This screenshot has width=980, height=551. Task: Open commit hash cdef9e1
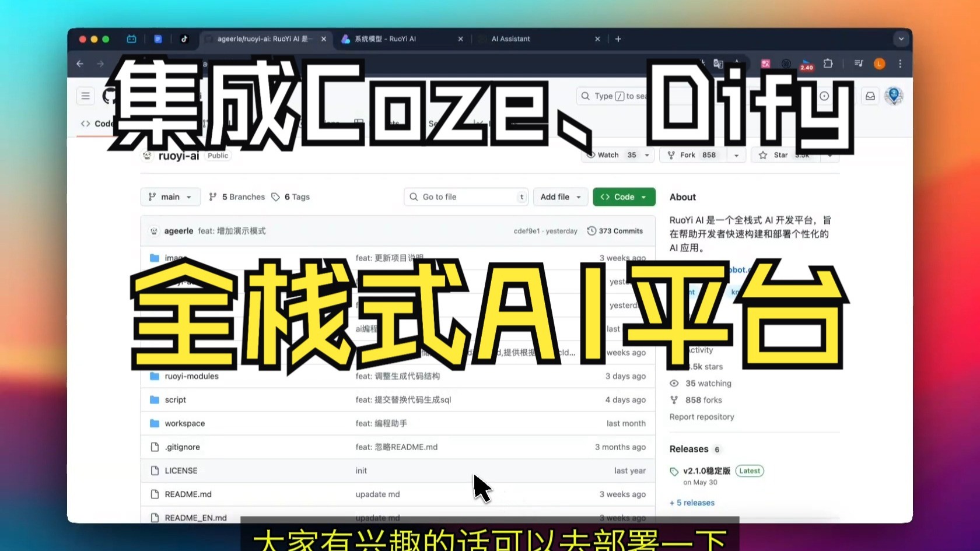click(527, 231)
